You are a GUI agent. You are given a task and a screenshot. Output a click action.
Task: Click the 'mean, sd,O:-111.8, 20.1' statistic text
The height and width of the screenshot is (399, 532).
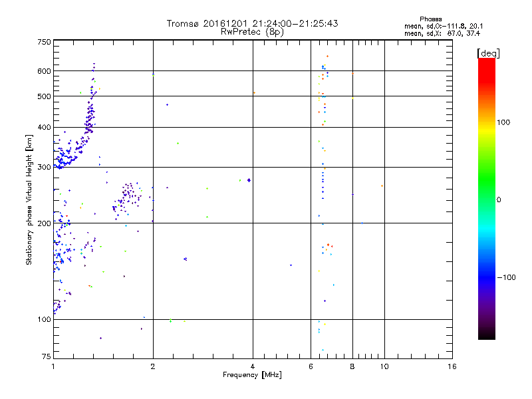tap(444, 26)
